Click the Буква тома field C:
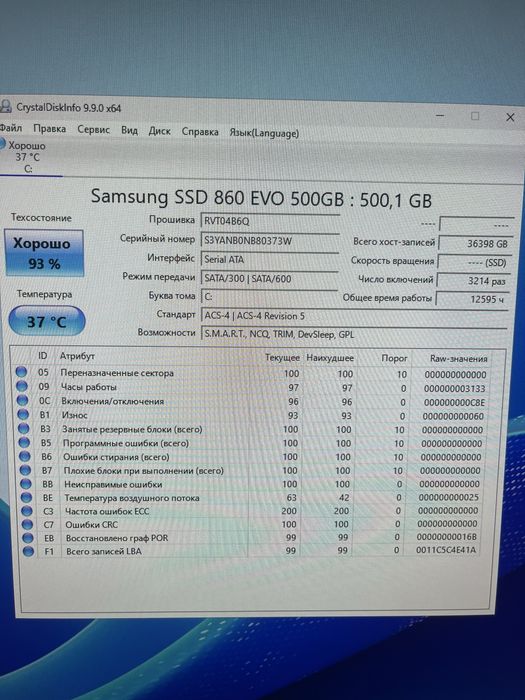 269,297
